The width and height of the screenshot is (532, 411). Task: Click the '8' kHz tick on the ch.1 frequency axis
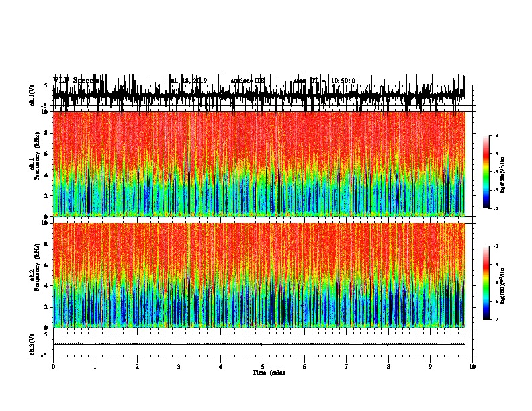click(x=47, y=133)
